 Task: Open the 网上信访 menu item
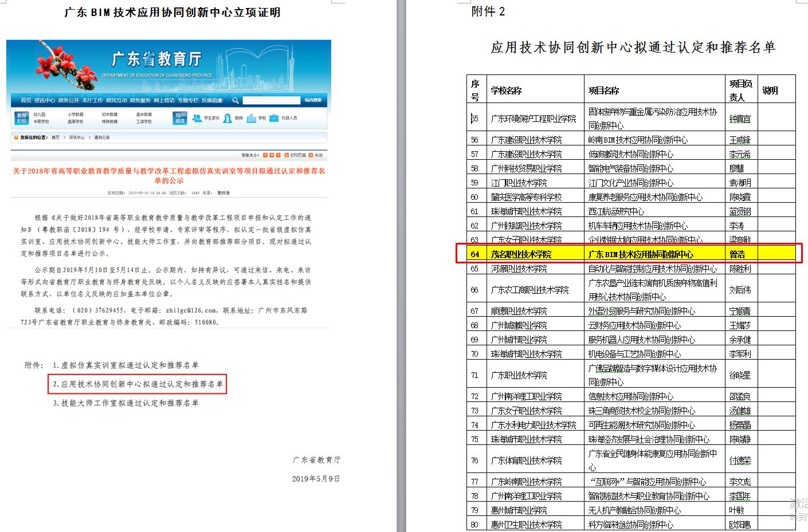(x=164, y=101)
